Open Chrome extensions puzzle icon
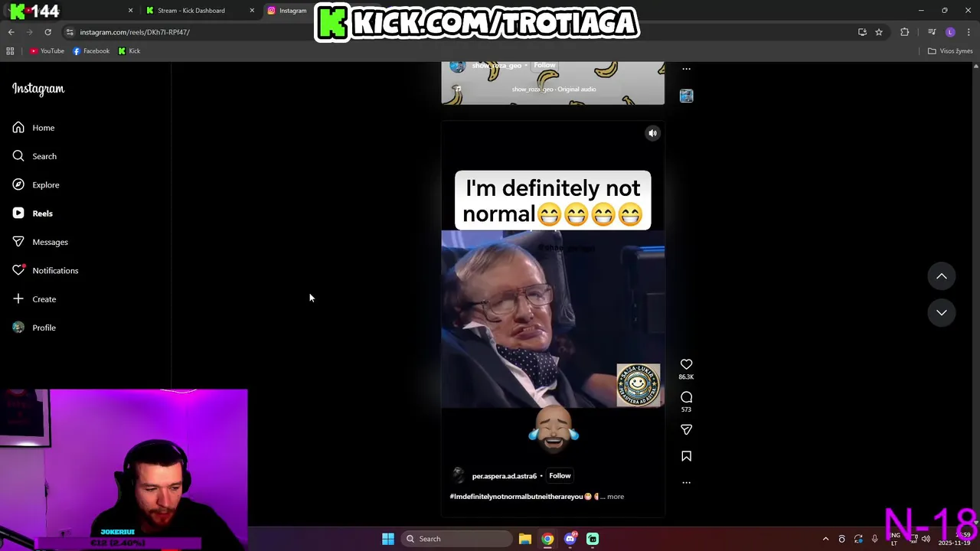Image resolution: width=980 pixels, height=551 pixels. (x=905, y=32)
